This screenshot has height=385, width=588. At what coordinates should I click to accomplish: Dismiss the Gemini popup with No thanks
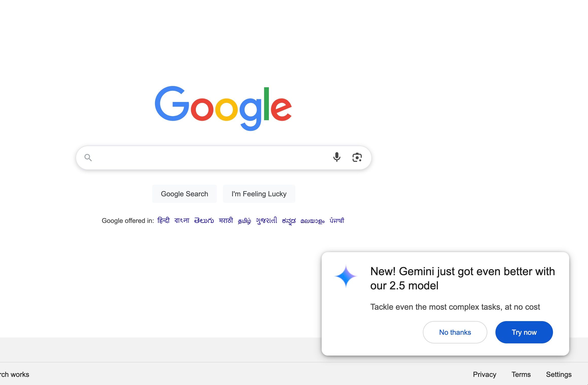[455, 332]
